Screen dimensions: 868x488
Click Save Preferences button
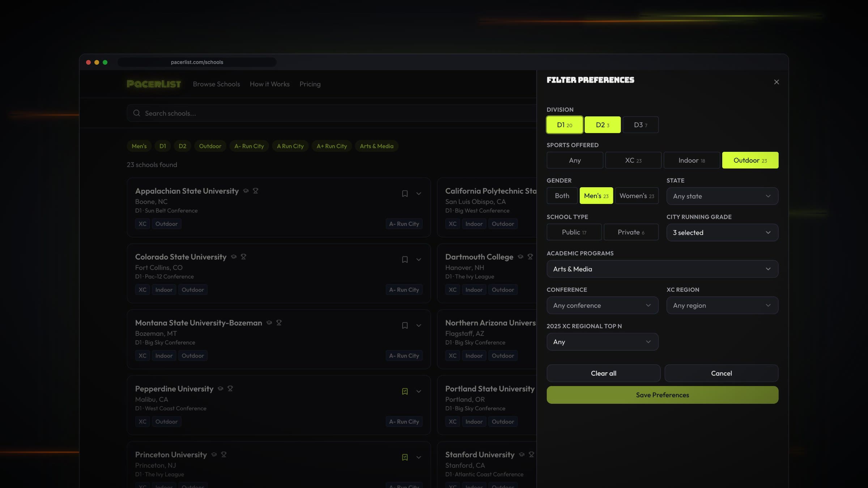(662, 395)
